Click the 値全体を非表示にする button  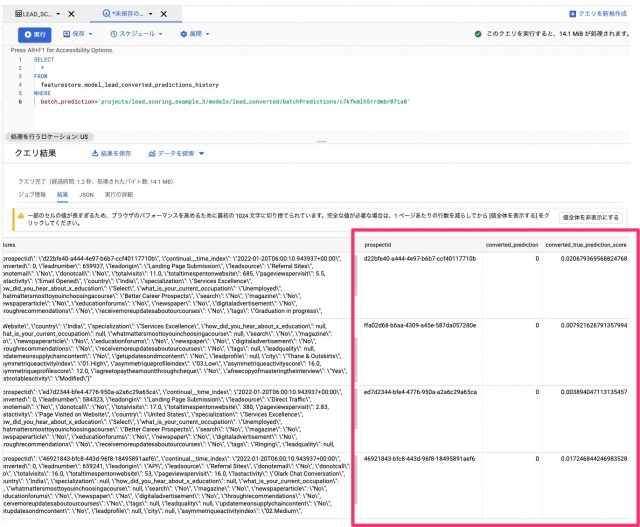(x=591, y=218)
